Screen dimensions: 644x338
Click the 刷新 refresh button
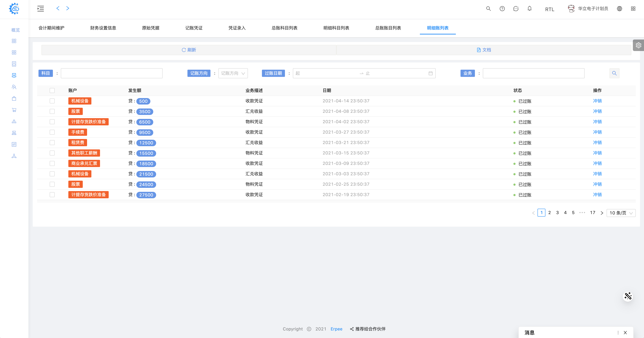click(189, 50)
